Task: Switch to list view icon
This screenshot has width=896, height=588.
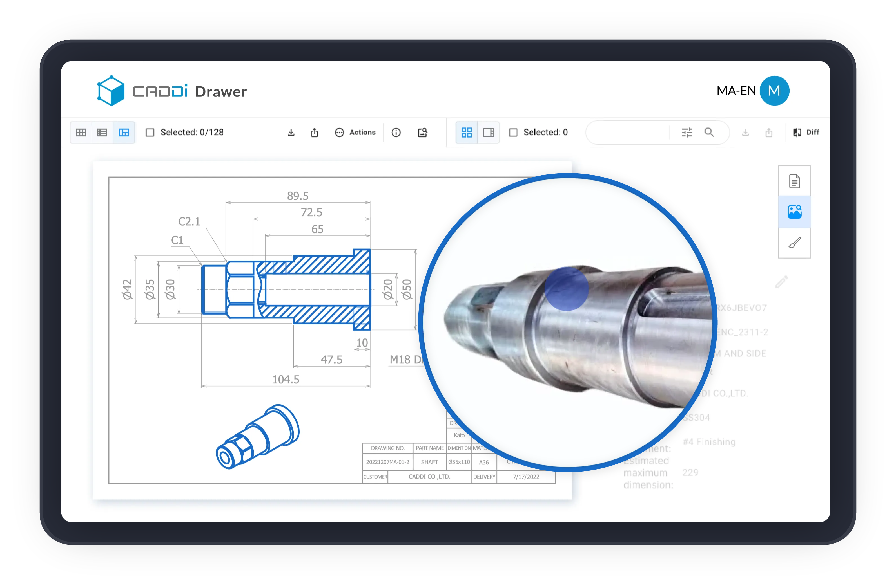Action: pyautogui.click(x=102, y=133)
